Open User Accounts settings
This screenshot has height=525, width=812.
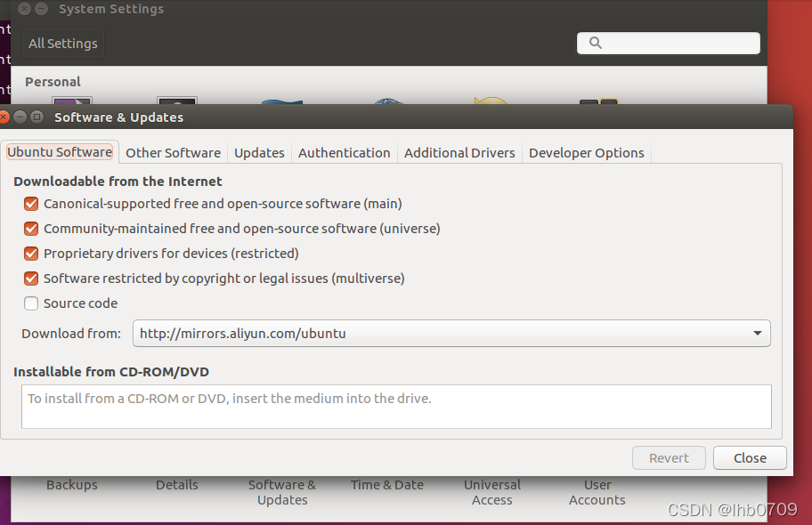[597, 492]
